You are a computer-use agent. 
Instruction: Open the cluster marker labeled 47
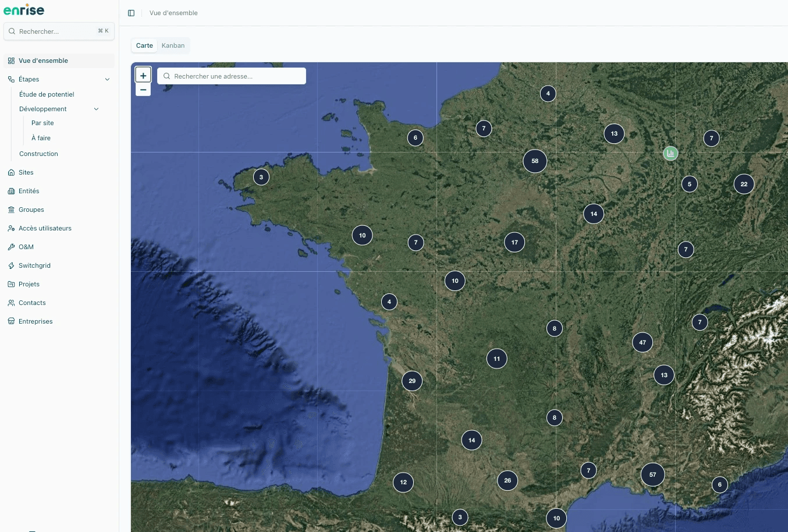pos(643,342)
